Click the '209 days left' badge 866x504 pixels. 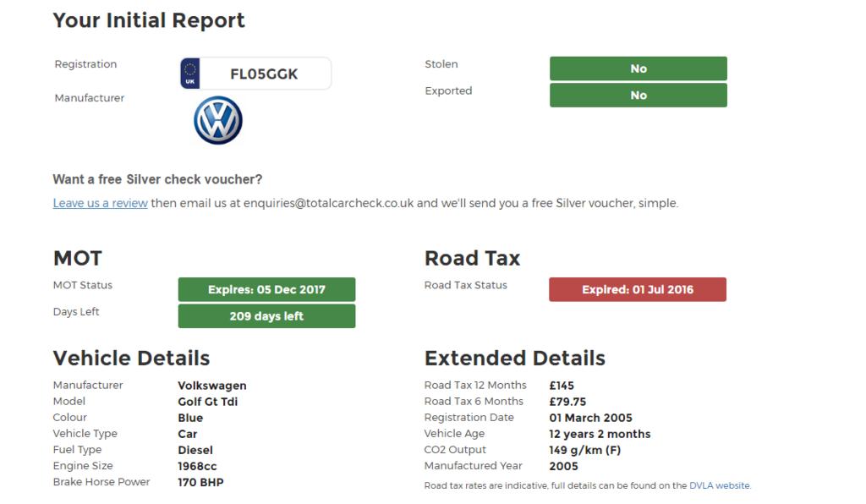tap(266, 316)
